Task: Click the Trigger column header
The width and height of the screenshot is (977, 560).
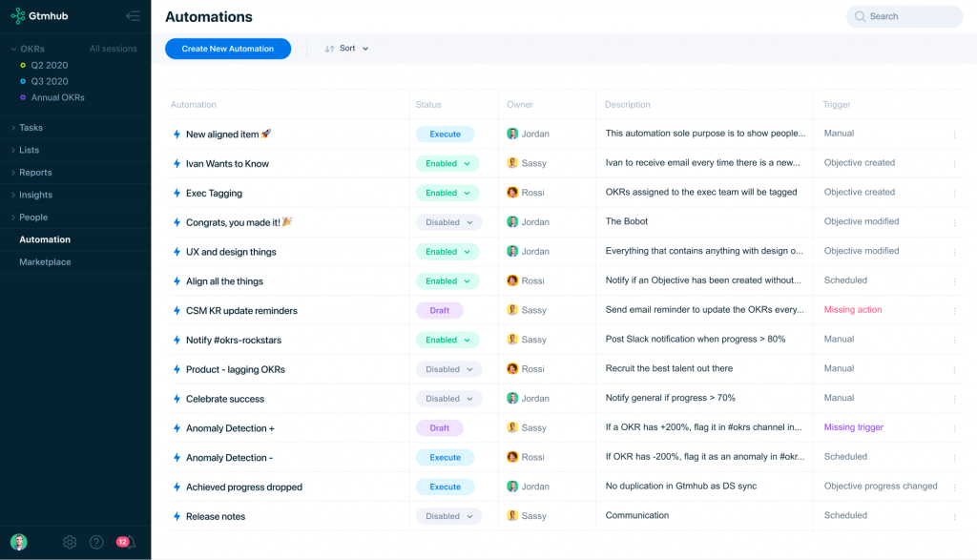Action: [x=836, y=105]
